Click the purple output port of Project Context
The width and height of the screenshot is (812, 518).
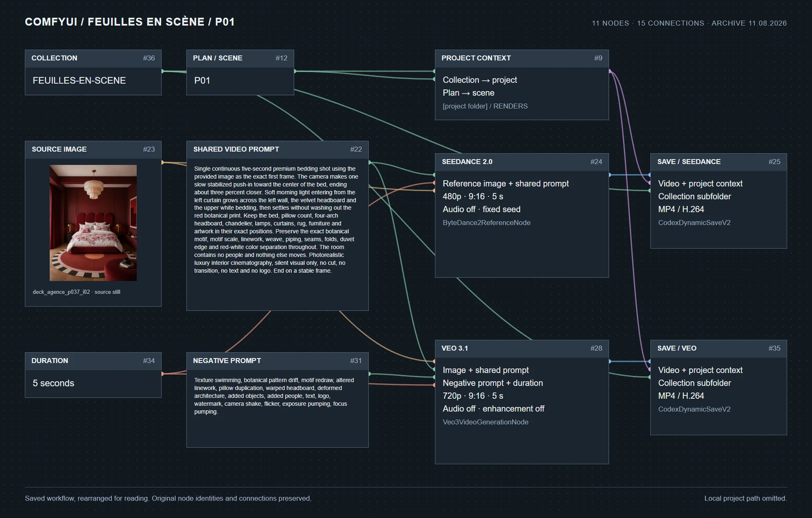point(609,71)
